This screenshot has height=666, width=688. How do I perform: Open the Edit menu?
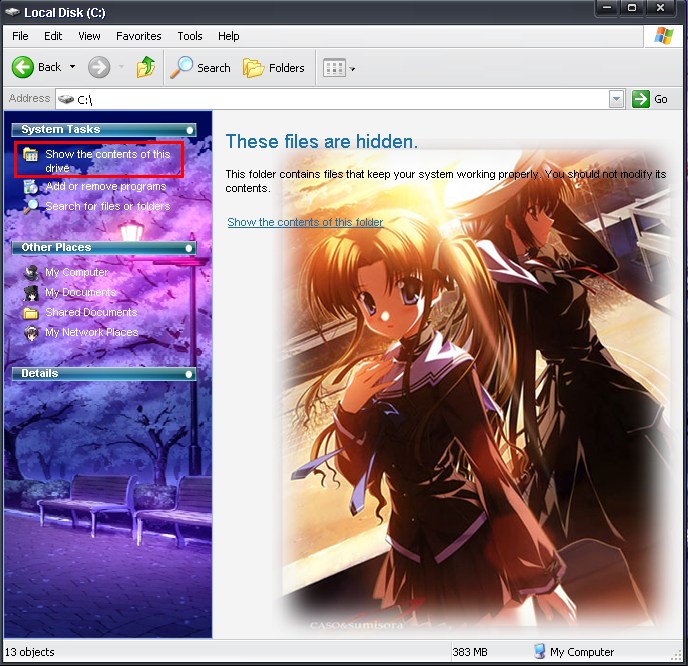(x=53, y=36)
